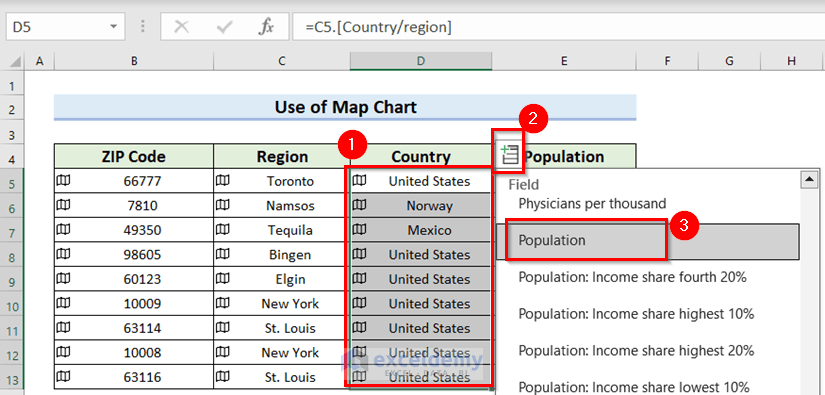Screen dimensions: 825x395
Task: Click the 'Toronto' cell
Action: pos(282,181)
